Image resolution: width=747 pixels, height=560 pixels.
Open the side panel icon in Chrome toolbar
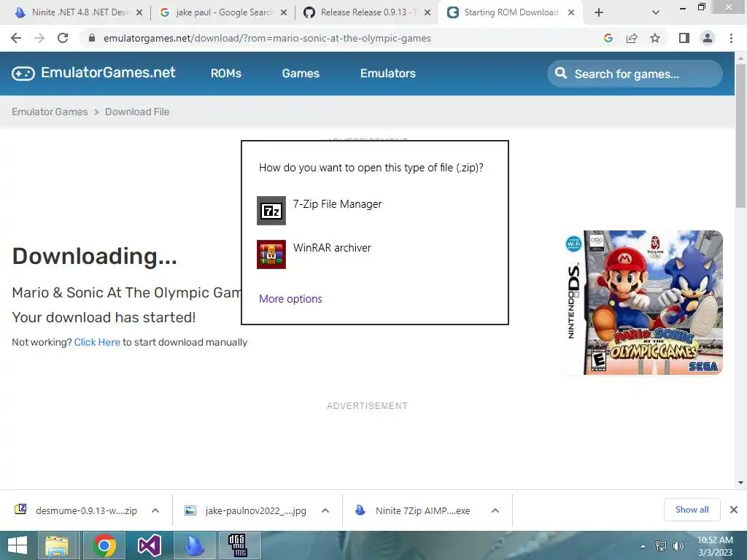click(x=684, y=38)
